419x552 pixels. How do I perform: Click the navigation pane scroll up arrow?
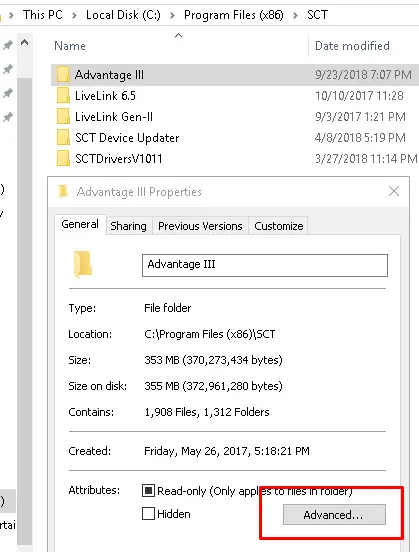[24, 43]
